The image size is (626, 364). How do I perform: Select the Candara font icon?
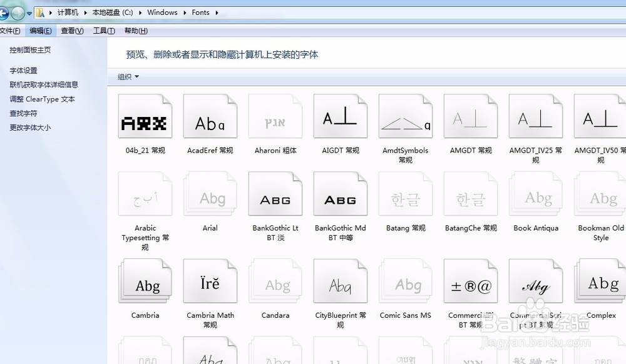[x=275, y=281]
